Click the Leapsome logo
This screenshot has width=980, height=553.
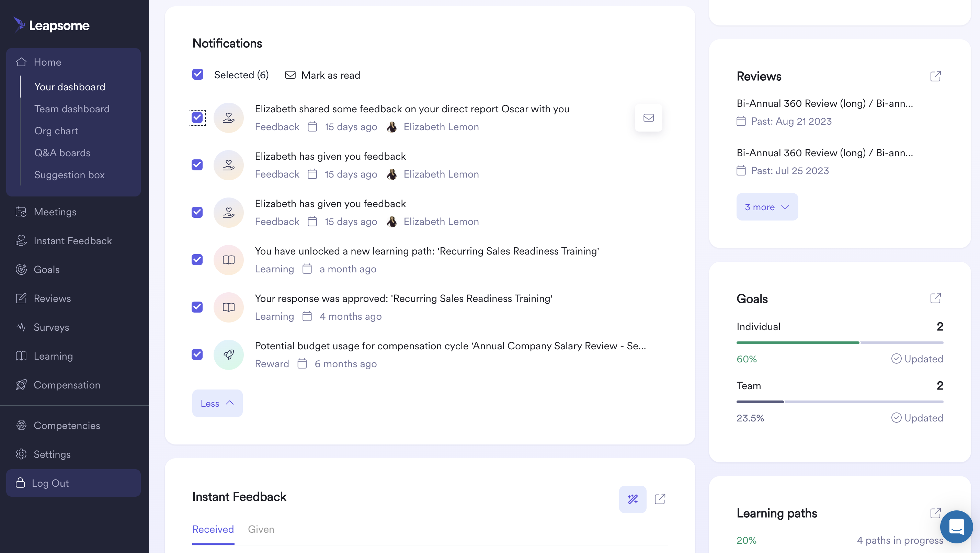click(52, 25)
